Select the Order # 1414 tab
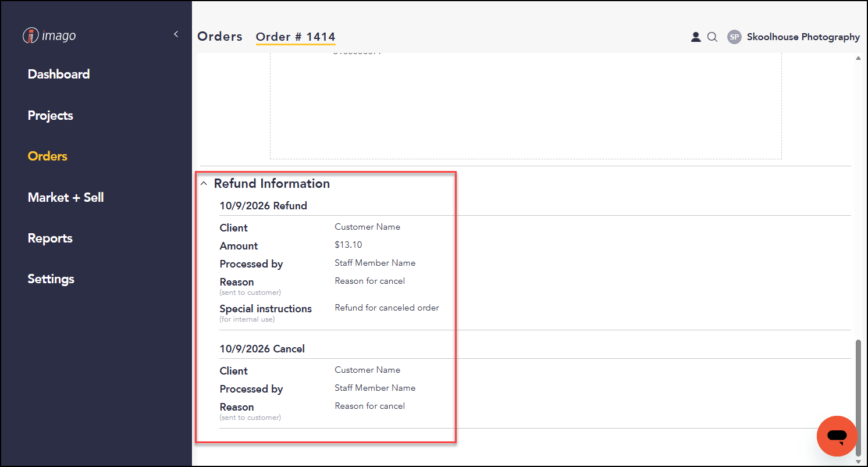 (x=296, y=37)
